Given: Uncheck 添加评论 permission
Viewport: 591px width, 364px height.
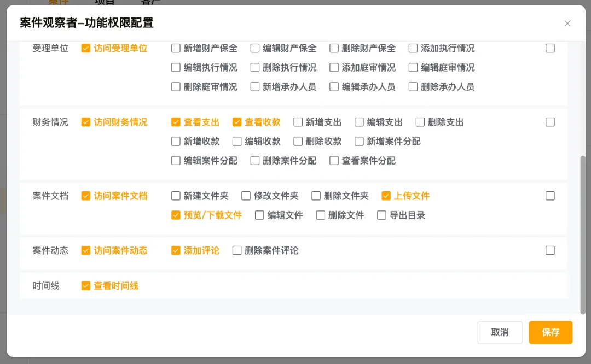Looking at the screenshot, I should [176, 250].
